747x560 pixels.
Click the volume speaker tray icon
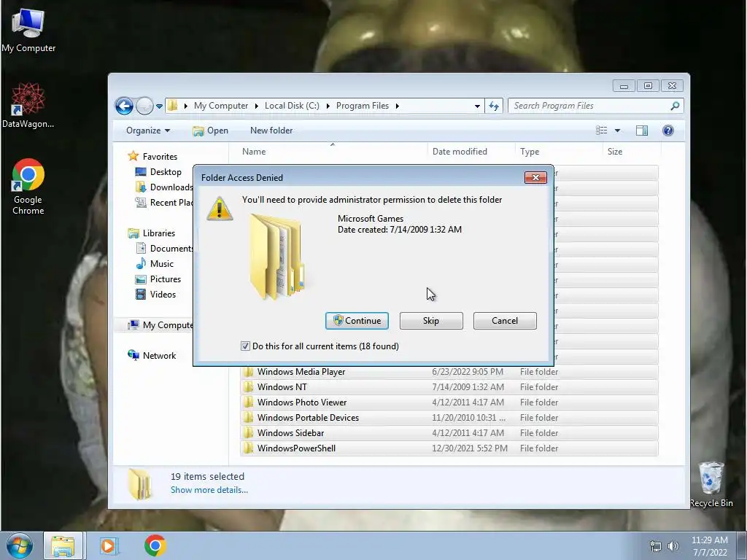673,546
